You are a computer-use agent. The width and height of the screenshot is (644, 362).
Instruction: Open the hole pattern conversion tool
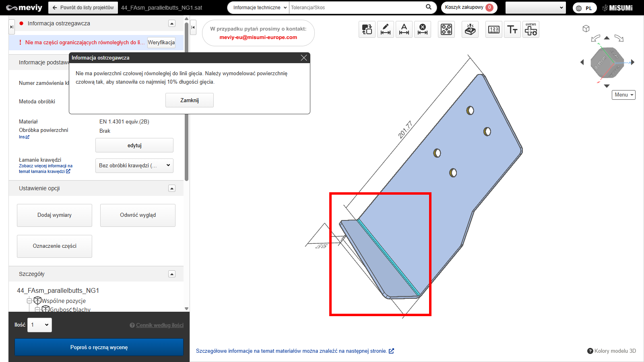446,29
